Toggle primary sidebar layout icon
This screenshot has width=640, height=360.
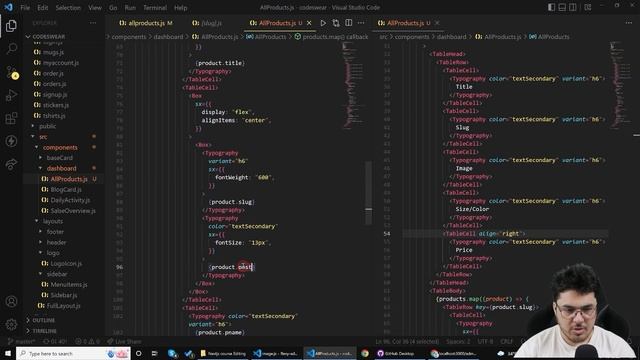click(x=551, y=7)
